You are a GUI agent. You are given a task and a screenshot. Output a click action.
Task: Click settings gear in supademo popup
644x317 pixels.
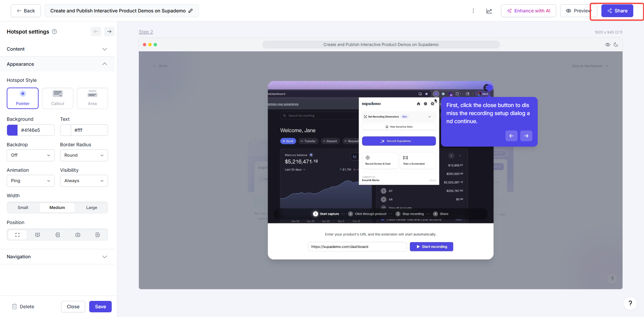(432, 104)
